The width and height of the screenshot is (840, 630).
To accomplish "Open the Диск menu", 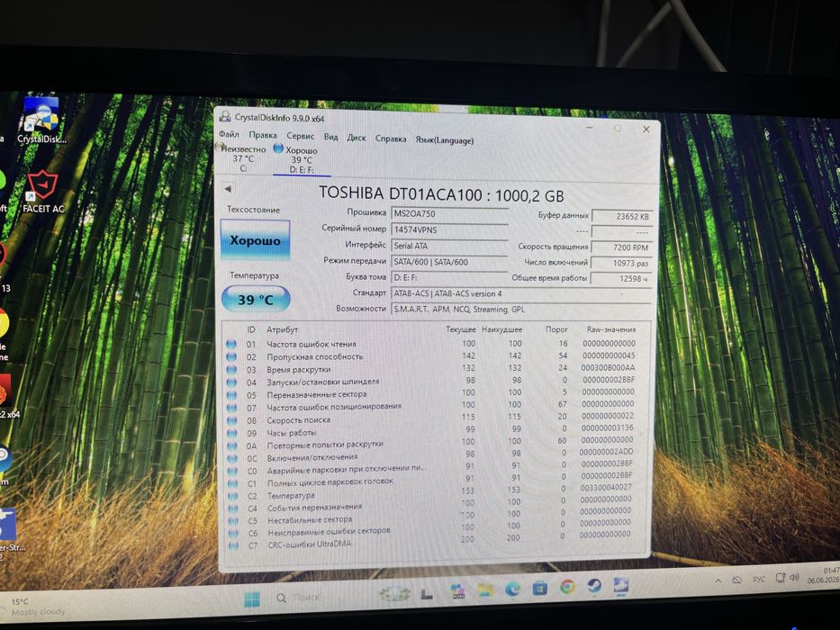I will pos(357,138).
